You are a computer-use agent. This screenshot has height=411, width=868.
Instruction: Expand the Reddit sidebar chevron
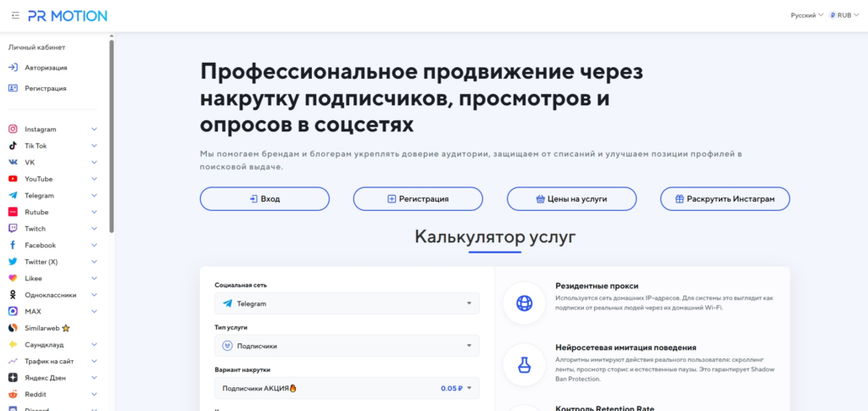[x=94, y=394]
